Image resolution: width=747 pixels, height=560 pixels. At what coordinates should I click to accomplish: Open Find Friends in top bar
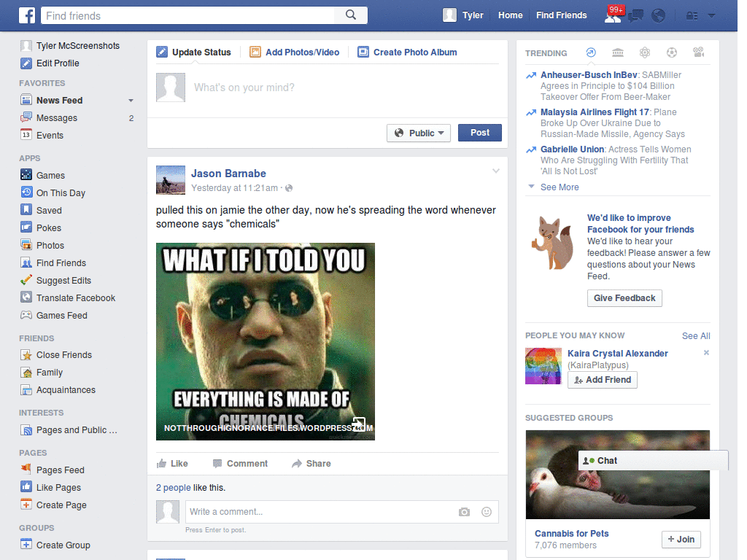(561, 15)
